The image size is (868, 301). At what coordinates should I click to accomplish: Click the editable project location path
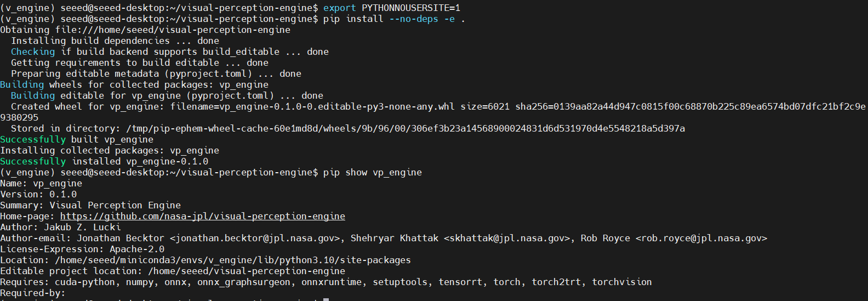tap(247, 271)
